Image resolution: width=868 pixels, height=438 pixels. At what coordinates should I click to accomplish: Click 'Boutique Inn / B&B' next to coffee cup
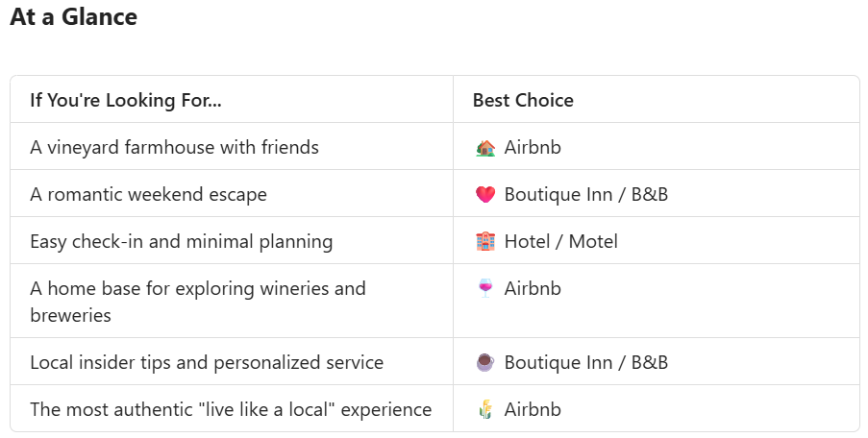586,363
